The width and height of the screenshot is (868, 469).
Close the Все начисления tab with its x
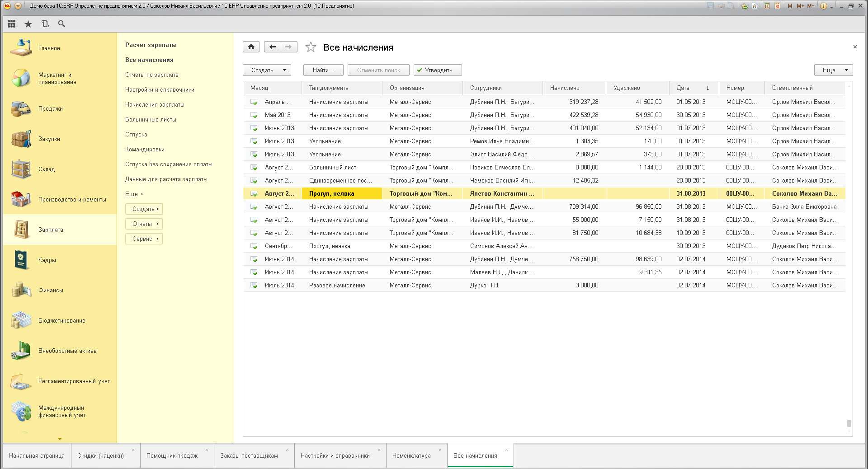coord(506,450)
